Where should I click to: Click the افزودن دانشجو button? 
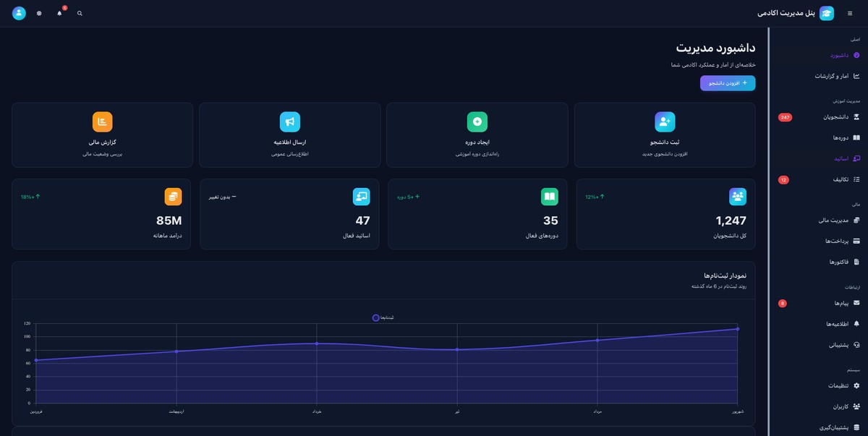pos(728,83)
